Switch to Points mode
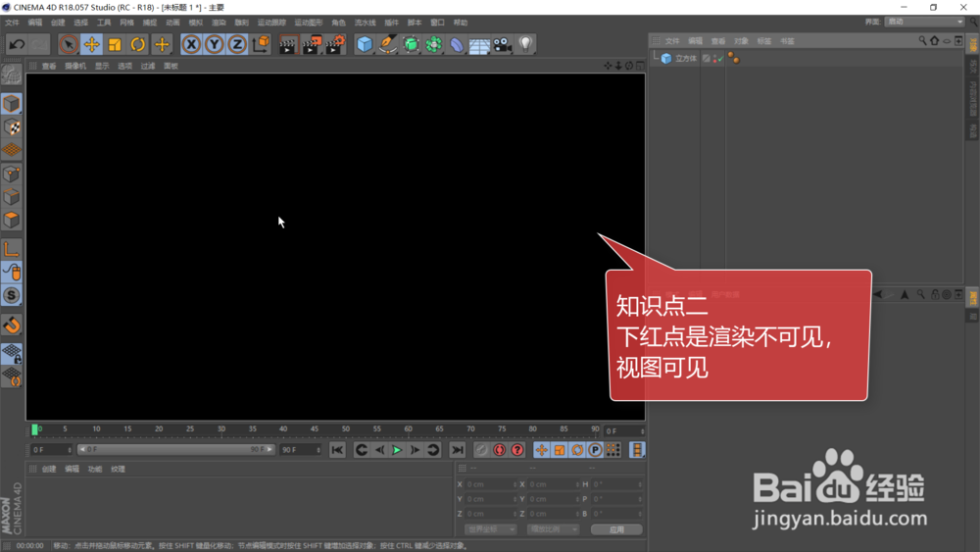 (11, 174)
